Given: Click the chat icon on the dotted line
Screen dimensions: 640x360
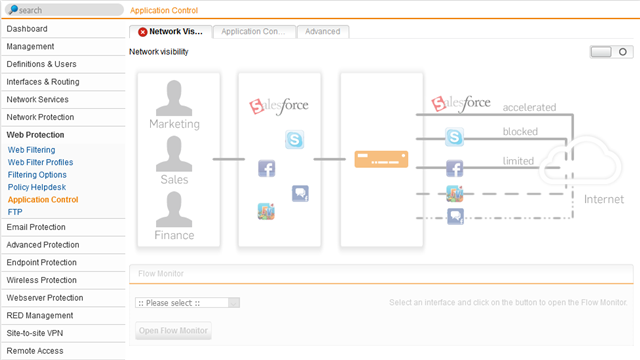Looking at the screenshot, I should [456, 216].
